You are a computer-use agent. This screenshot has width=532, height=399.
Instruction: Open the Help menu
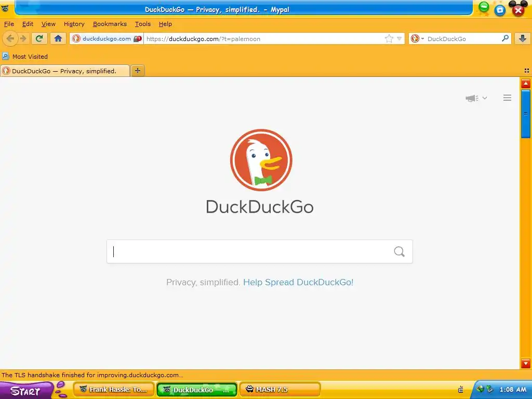(x=165, y=24)
